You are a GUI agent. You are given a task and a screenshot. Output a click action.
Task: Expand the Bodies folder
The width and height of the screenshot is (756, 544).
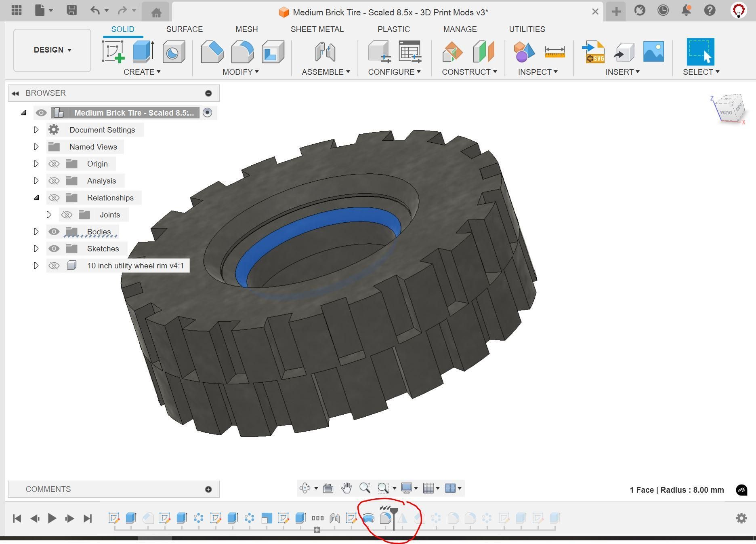[36, 232]
